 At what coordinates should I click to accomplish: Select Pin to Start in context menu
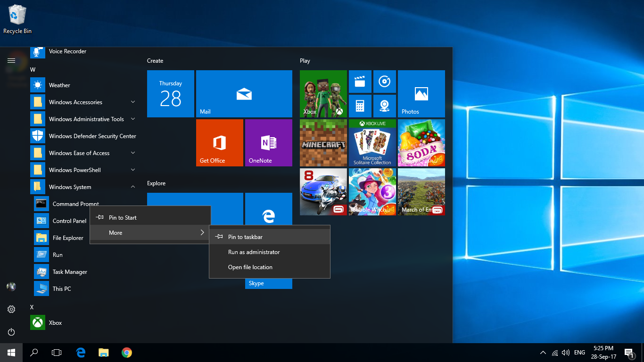pos(150,217)
